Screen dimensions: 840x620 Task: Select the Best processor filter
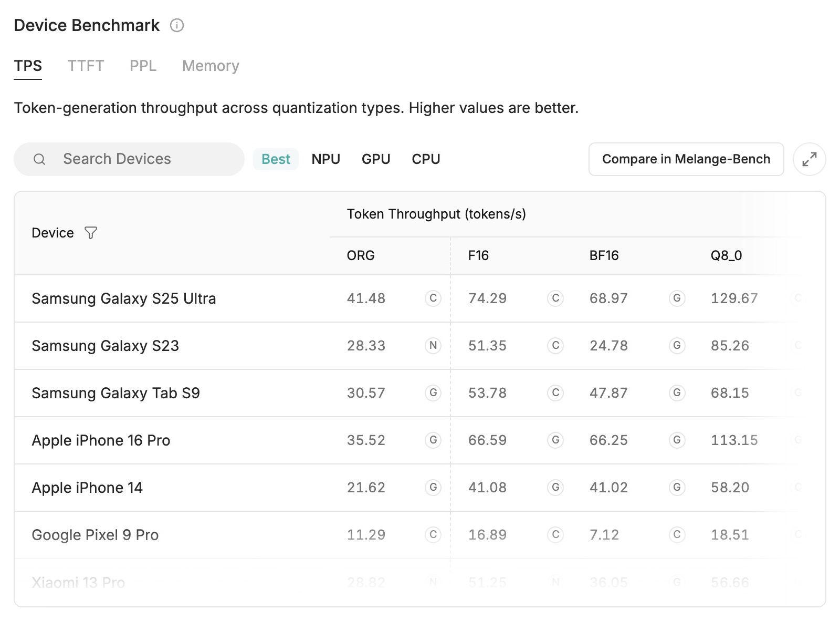(x=276, y=159)
